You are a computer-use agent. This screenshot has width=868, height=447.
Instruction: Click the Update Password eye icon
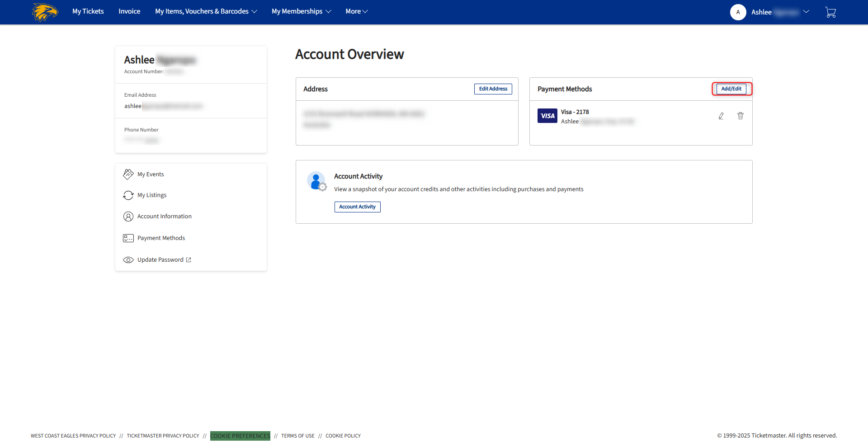[x=128, y=259]
